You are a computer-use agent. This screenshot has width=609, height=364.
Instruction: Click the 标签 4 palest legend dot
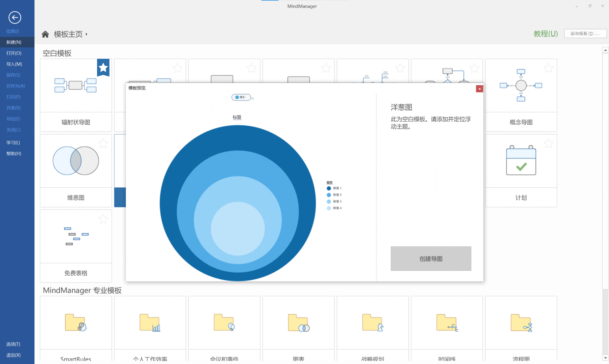(x=329, y=208)
